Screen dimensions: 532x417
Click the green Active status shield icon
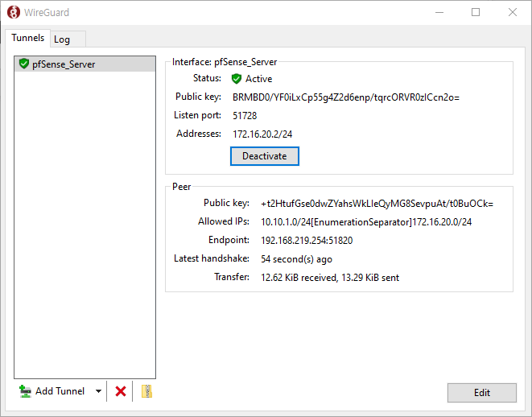coord(236,79)
